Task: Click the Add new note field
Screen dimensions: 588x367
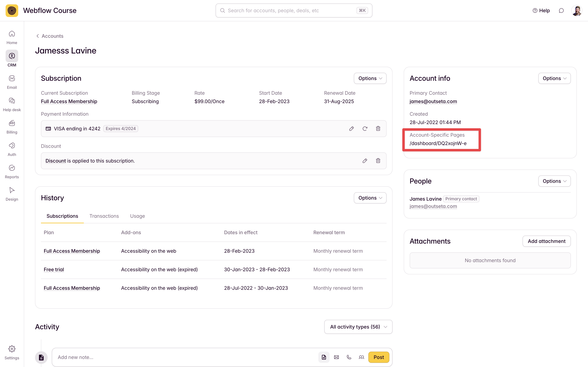Action: click(185, 357)
